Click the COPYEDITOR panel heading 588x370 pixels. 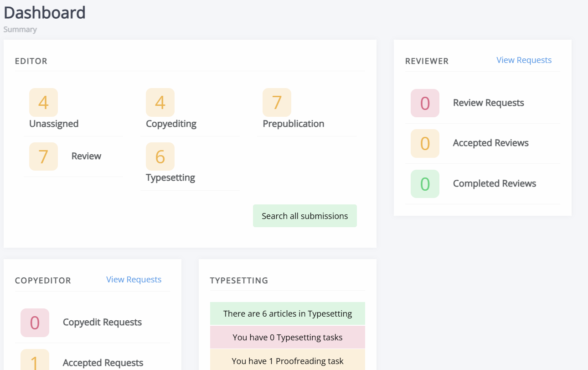(x=43, y=280)
